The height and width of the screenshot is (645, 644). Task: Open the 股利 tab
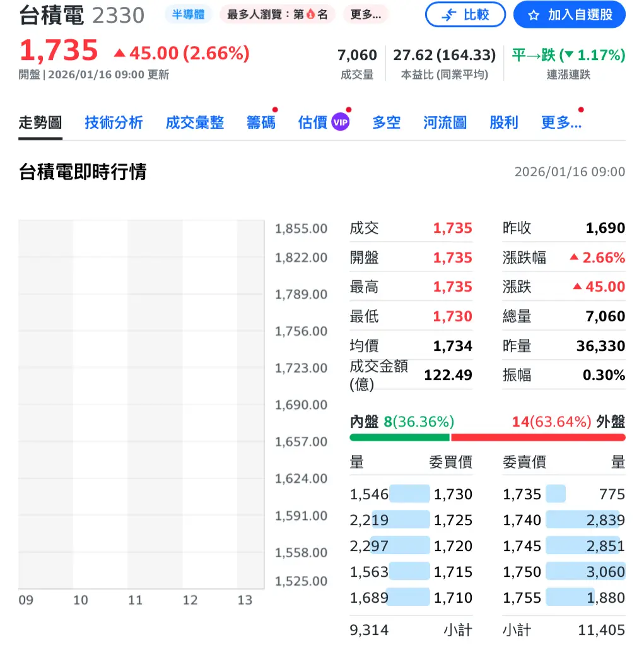click(503, 122)
